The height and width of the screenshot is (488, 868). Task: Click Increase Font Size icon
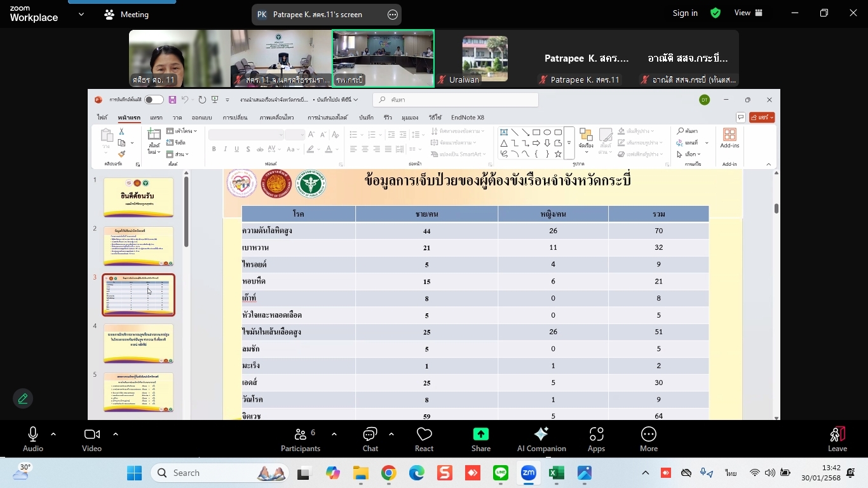(311, 135)
